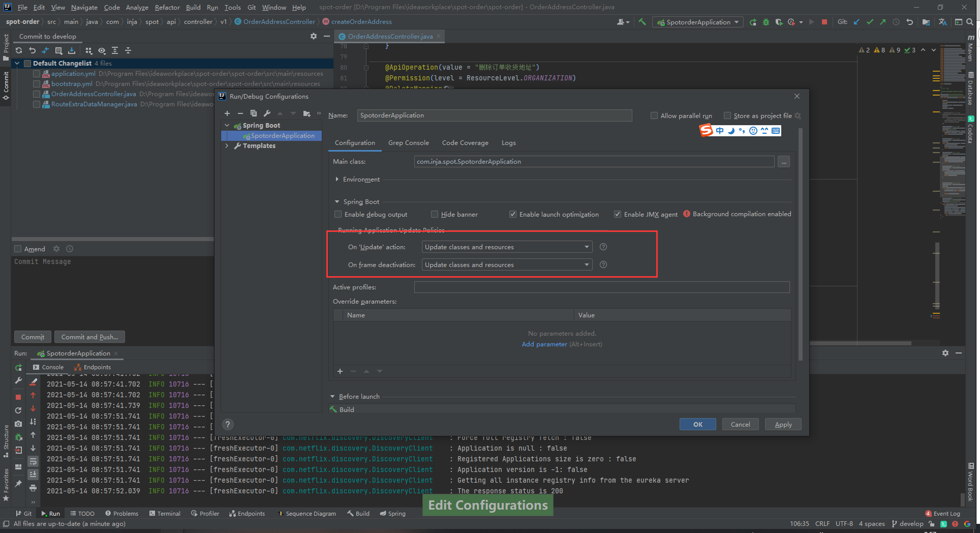
Task: Click Commit and Push button
Action: (89, 337)
